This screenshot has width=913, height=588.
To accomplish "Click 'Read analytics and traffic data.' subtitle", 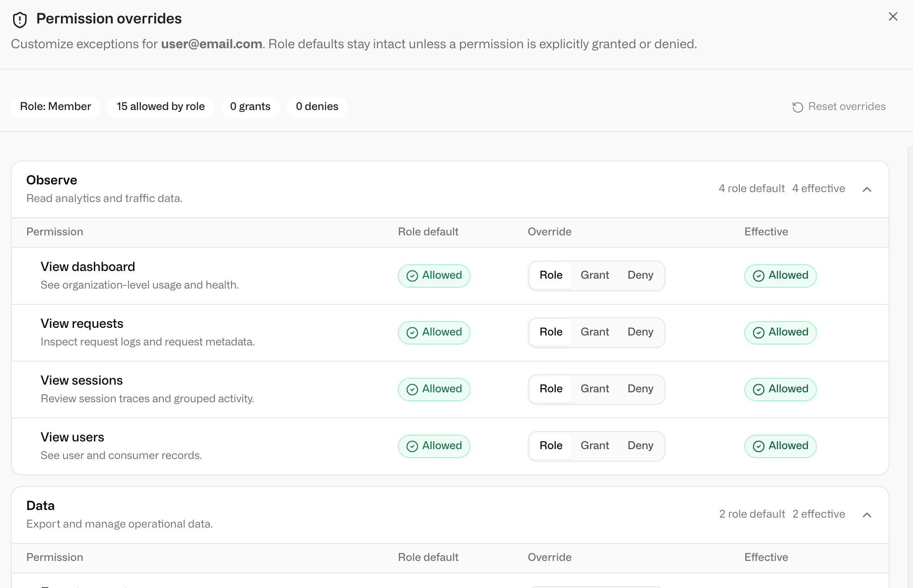I will click(x=104, y=198).
